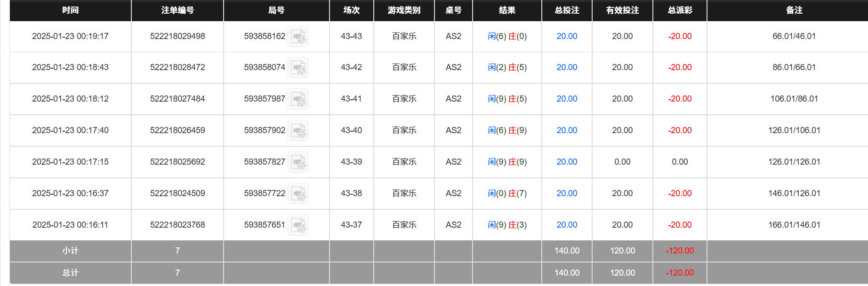
Task: Click the 注单编号 column header
Action: 177,10
